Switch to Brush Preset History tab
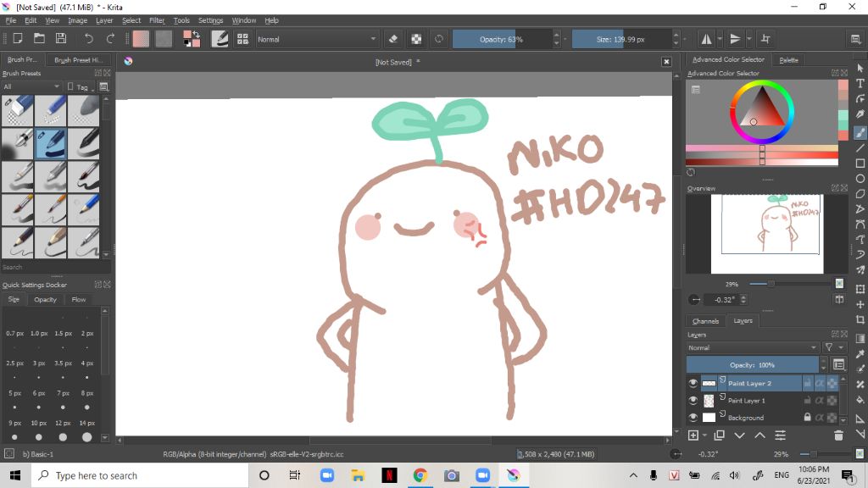 78,60
